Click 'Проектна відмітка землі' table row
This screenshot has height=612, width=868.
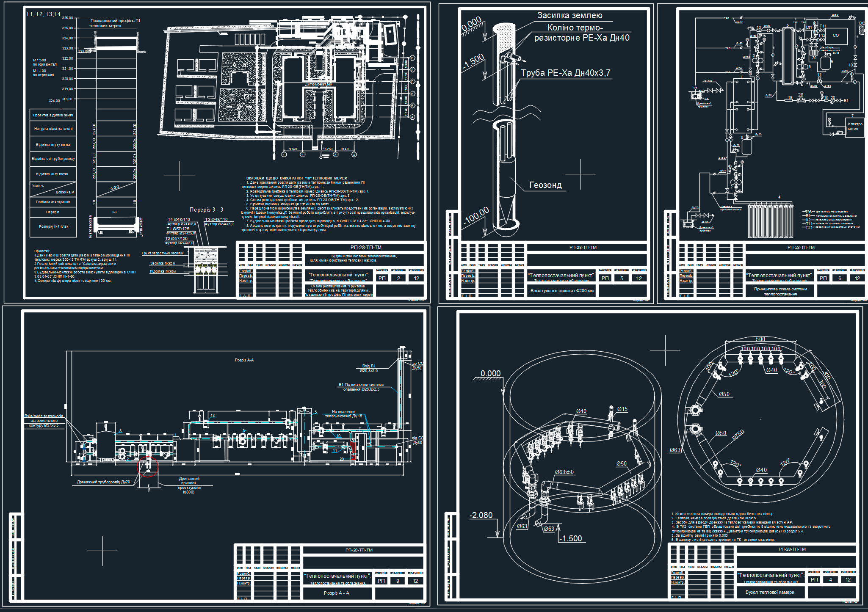(x=53, y=115)
